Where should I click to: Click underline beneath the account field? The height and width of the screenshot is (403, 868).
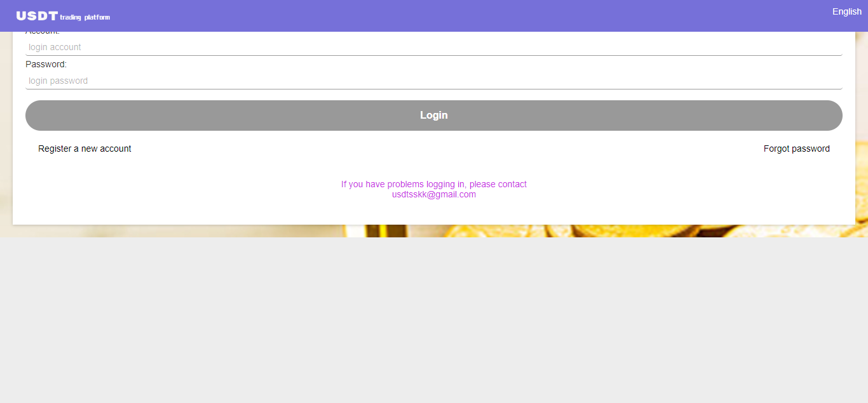pyautogui.click(x=433, y=55)
